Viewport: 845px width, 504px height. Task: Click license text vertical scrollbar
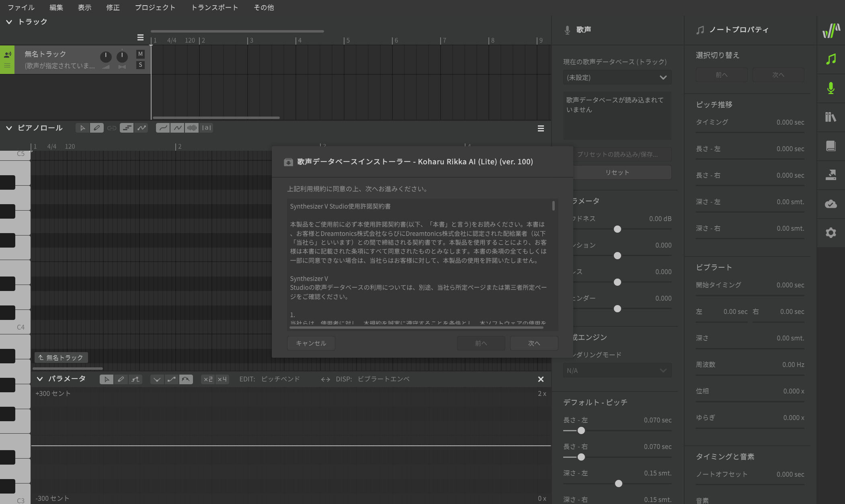tap(554, 205)
